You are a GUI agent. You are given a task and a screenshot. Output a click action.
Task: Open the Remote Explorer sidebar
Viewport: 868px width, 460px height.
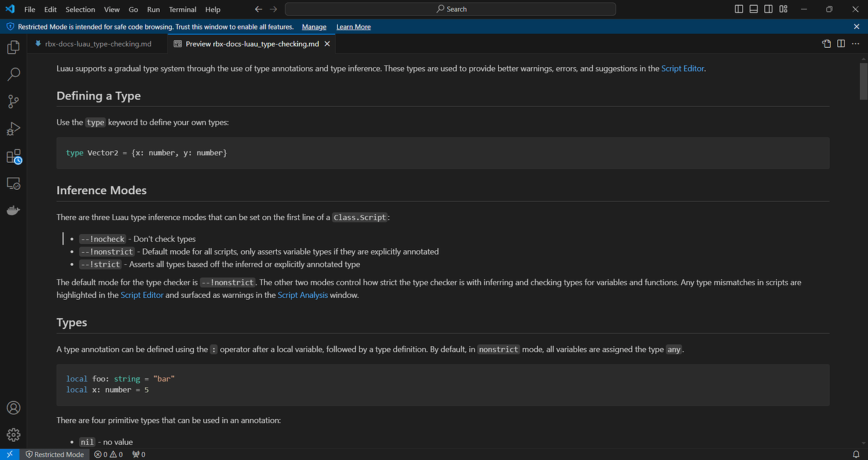point(13,183)
